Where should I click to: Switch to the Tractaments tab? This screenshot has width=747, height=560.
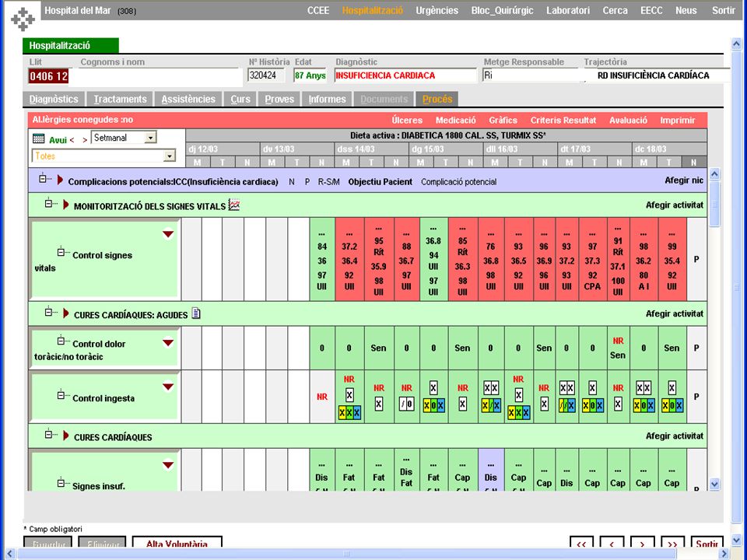point(120,99)
